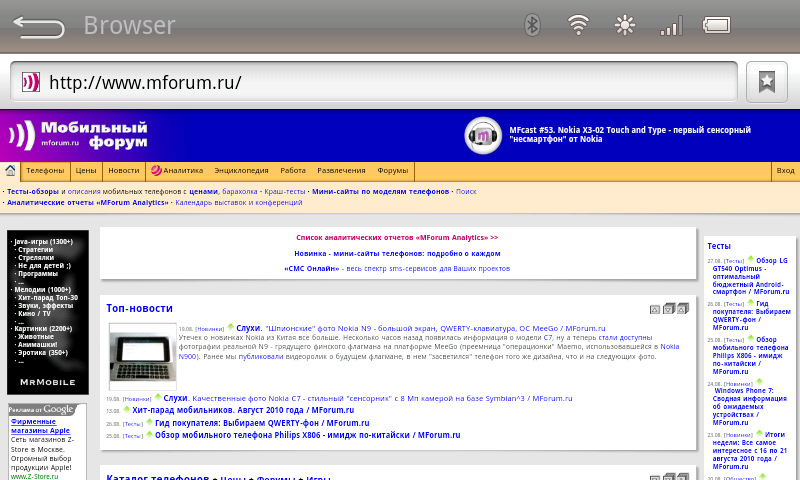This screenshot has width=800, height=480.
Task: Click the Топ-новости section heading
Action: (139, 309)
